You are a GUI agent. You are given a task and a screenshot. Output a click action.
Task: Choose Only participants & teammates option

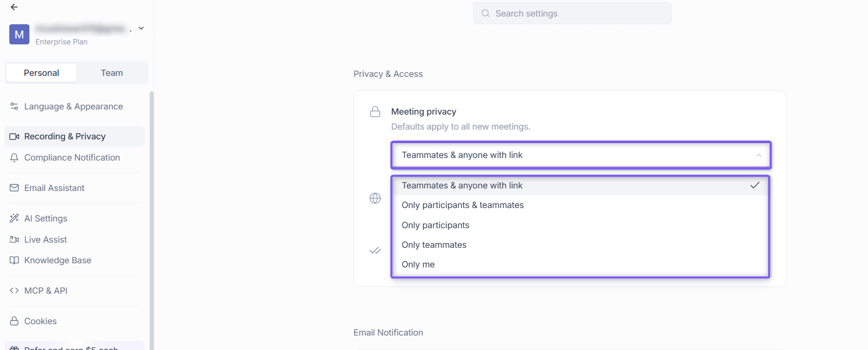581,205
